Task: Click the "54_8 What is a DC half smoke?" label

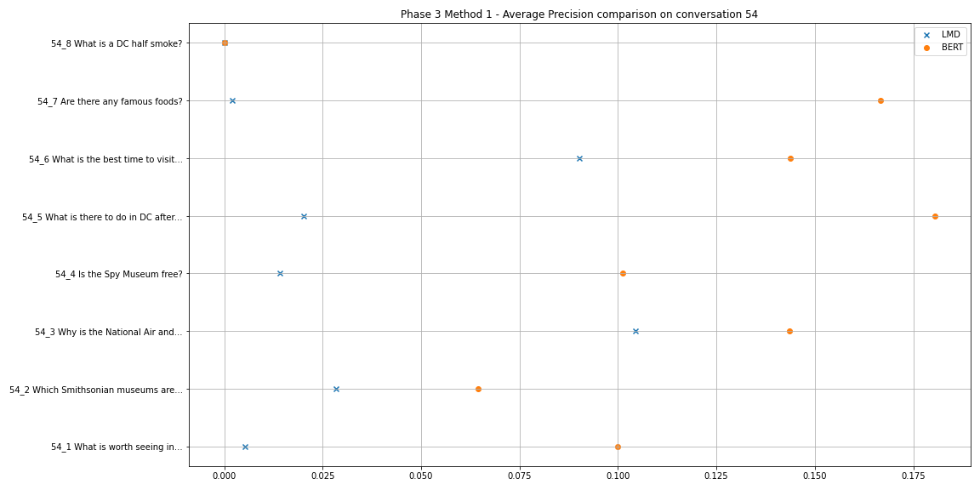Action: coord(117,43)
